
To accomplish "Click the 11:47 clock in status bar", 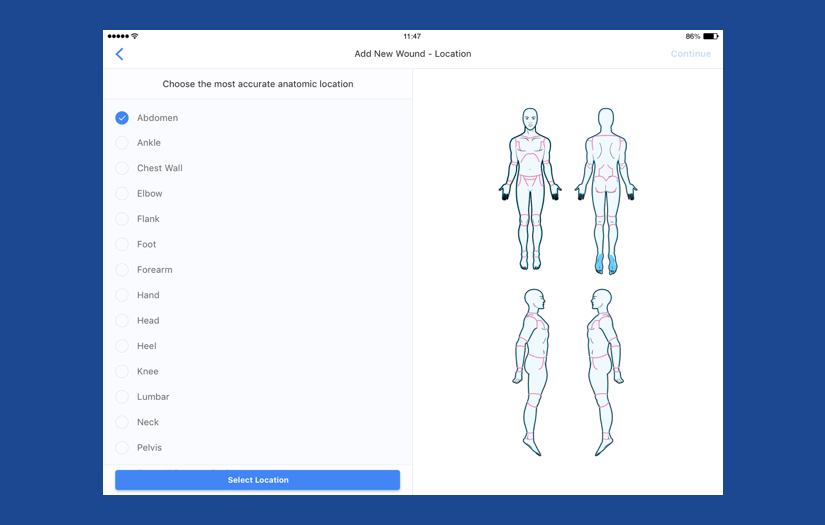I will tap(412, 36).
